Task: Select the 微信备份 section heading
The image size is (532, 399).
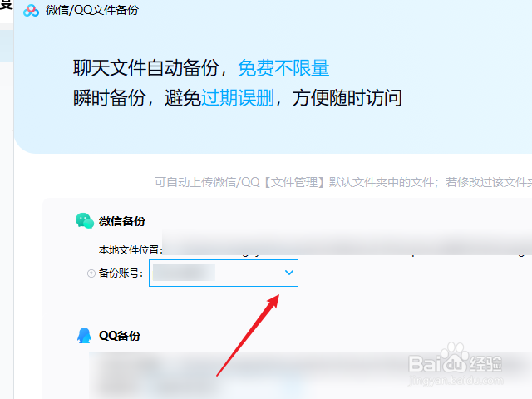Action: click(122, 221)
